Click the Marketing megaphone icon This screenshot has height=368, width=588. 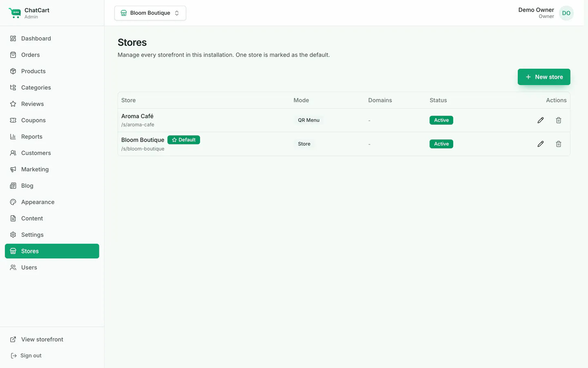pyautogui.click(x=13, y=169)
